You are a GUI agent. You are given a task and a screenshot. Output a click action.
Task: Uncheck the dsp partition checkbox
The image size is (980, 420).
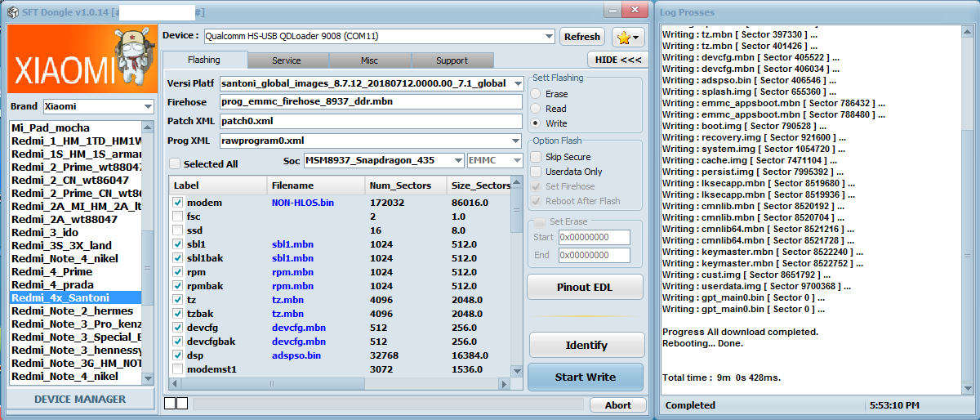(178, 355)
